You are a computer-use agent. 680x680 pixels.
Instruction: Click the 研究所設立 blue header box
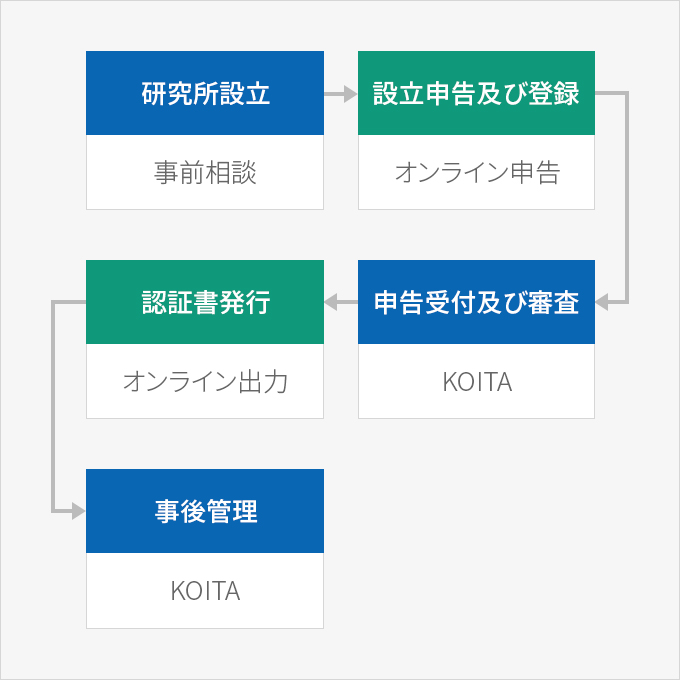pyautogui.click(x=205, y=93)
